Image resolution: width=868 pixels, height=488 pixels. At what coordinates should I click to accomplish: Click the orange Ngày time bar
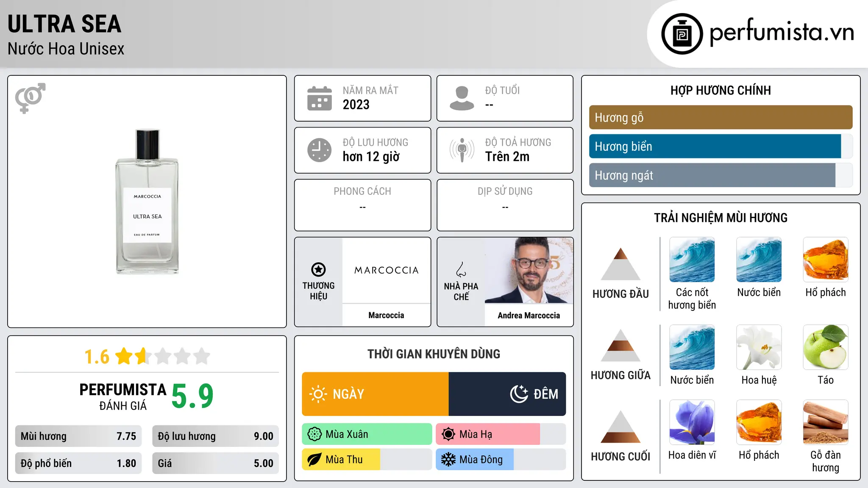[375, 394]
